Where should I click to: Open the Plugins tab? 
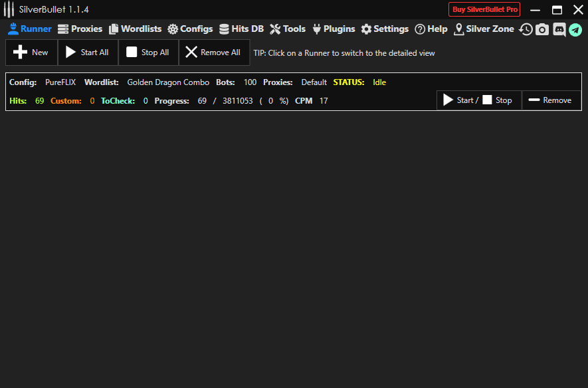coord(334,29)
